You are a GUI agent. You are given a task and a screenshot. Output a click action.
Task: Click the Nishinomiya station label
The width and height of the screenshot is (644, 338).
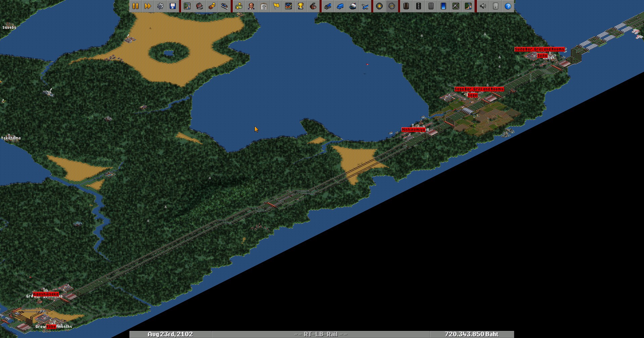click(413, 130)
